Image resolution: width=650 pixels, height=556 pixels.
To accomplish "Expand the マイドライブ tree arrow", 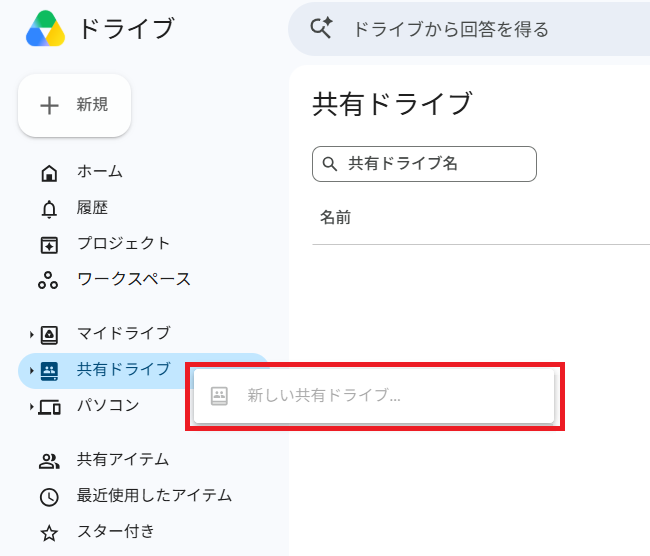I will pyautogui.click(x=32, y=335).
